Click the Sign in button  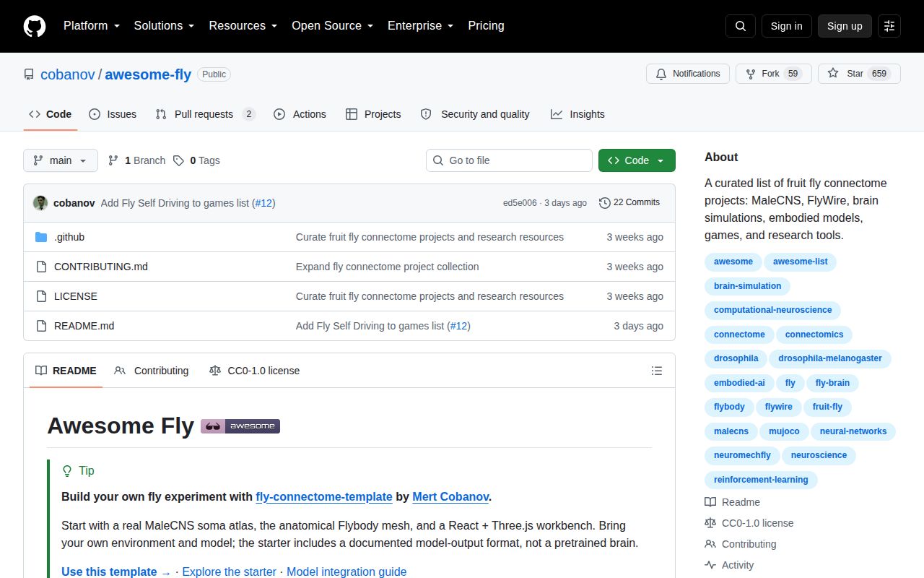pos(786,26)
